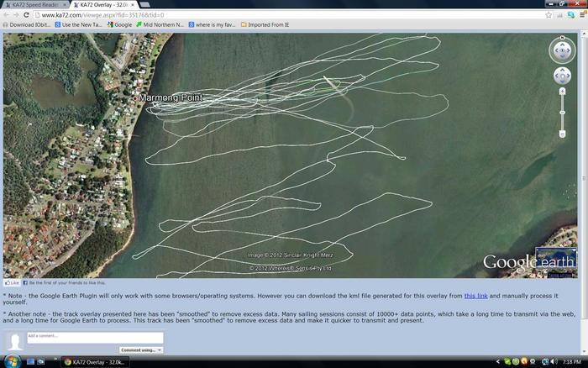Viewport: 588px width, 368px height.
Task: Click the zoom in plus button
Action: point(562,91)
